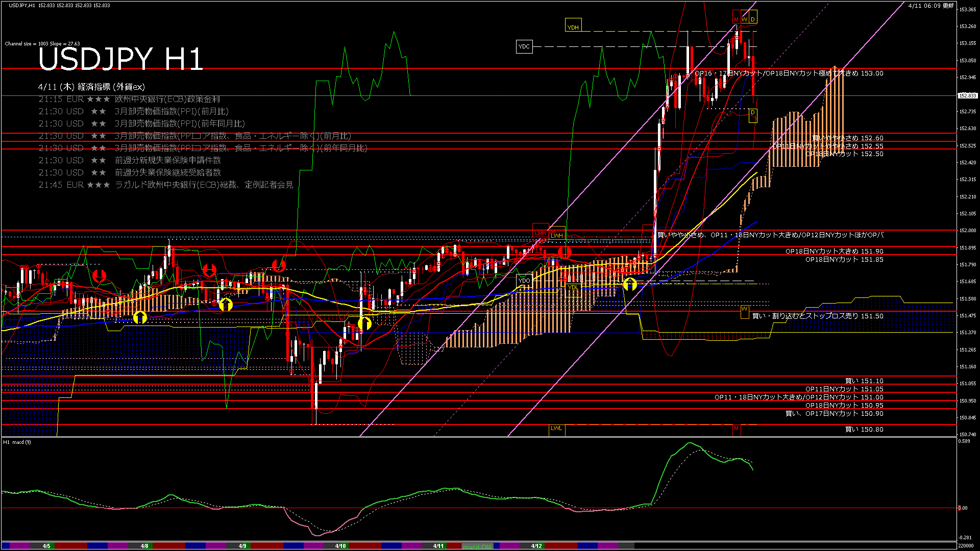Click the 'OP18日NYカット 152.50' label
980x551 pixels.
click(844, 154)
